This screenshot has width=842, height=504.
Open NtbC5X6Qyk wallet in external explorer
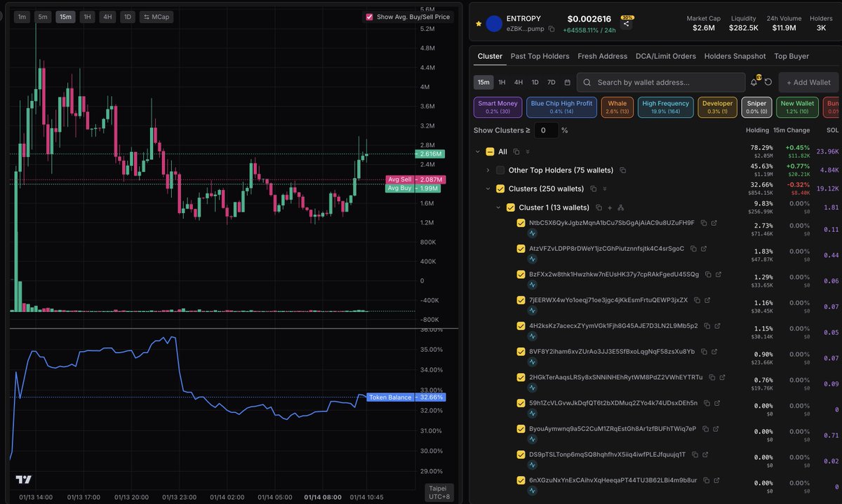click(714, 223)
